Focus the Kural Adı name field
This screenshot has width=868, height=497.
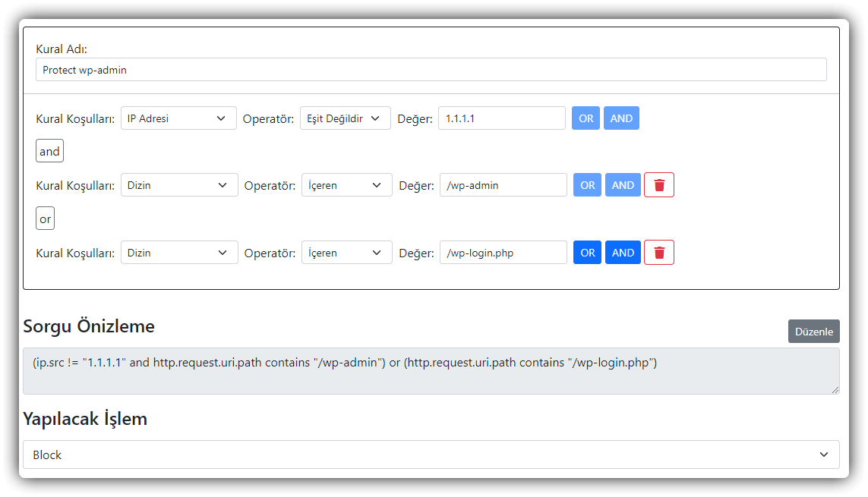click(431, 70)
